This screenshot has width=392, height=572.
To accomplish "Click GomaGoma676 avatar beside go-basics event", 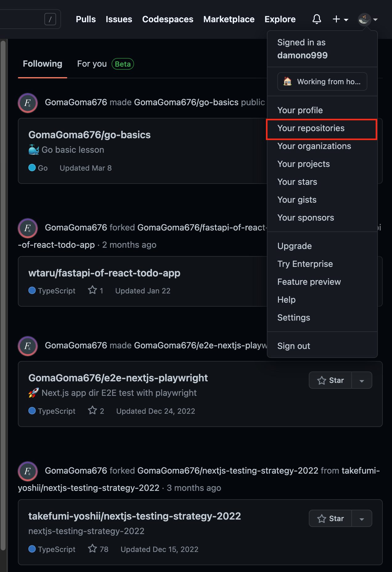I will [x=28, y=103].
